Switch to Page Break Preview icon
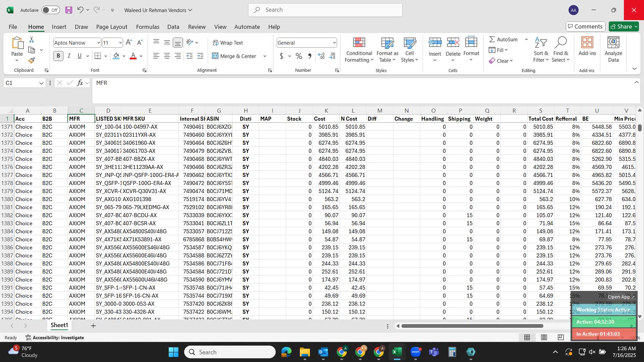The width and height of the screenshot is (644, 362). click(560, 338)
